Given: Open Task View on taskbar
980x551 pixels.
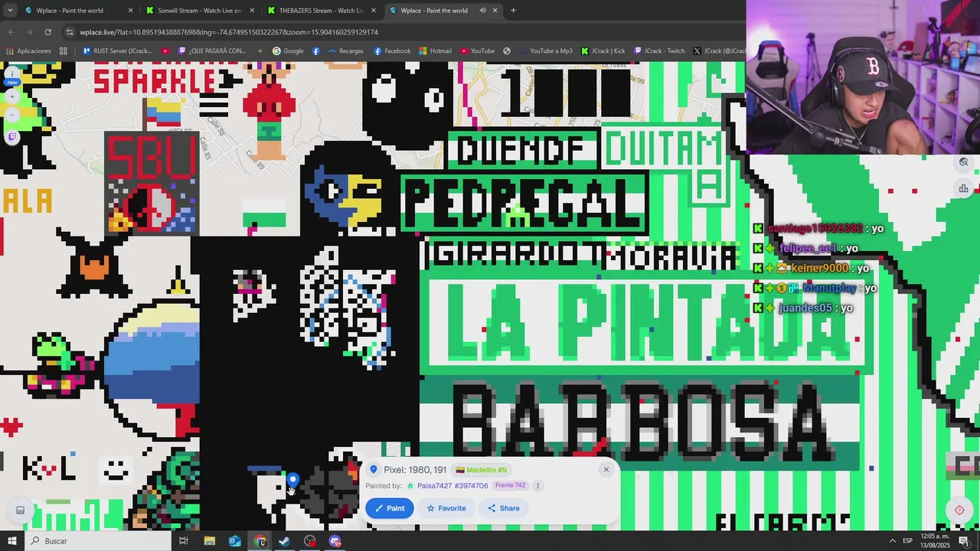Looking at the screenshot, I should point(184,541).
